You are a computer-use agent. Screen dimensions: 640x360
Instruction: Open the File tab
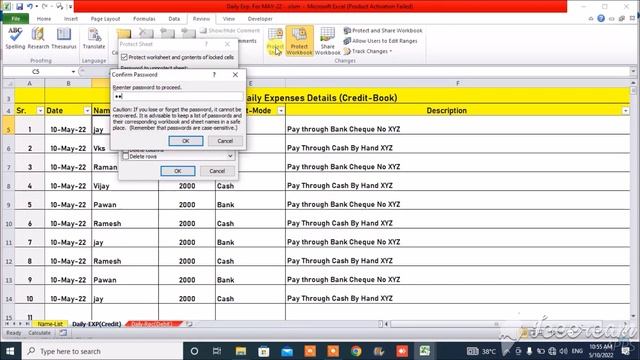(x=16, y=19)
